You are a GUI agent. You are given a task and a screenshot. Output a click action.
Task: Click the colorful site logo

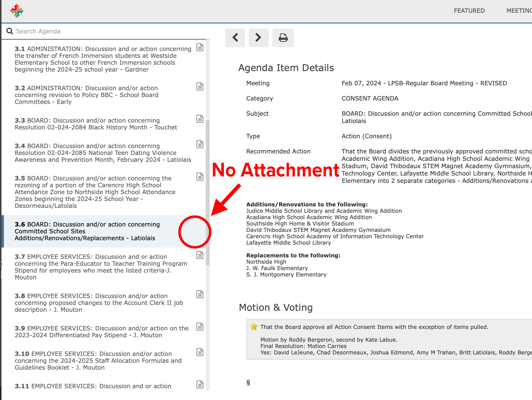tap(17, 11)
